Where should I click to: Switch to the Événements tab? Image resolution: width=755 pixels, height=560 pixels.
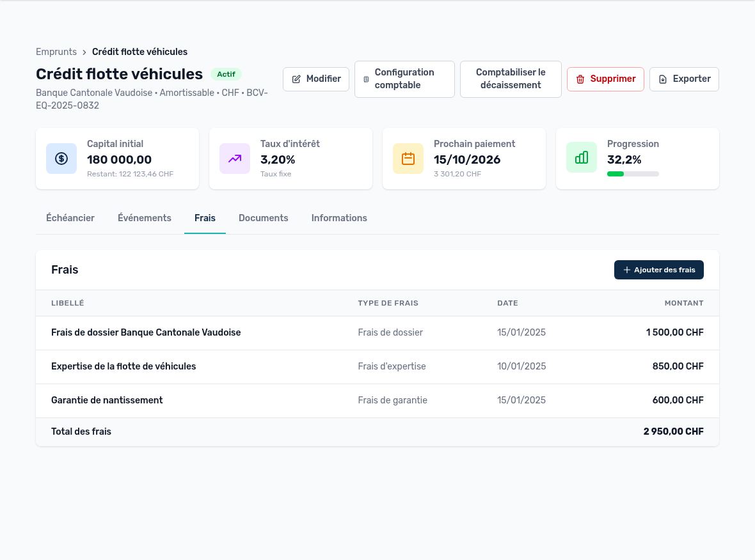click(x=145, y=218)
